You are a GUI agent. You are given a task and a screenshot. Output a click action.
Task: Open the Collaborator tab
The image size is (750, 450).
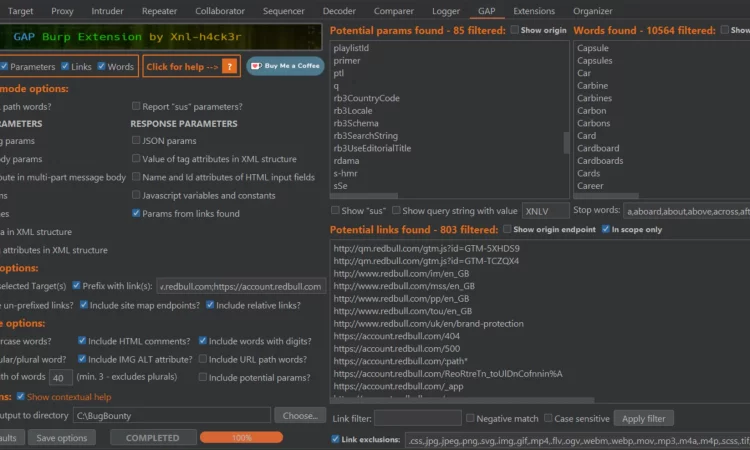tap(220, 11)
